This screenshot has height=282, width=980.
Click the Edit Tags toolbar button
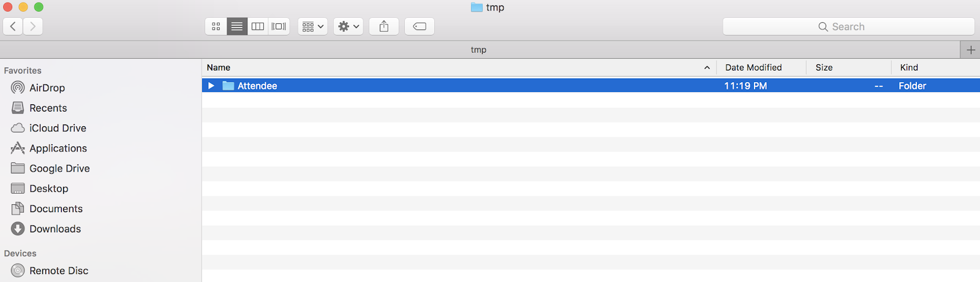pos(420,26)
